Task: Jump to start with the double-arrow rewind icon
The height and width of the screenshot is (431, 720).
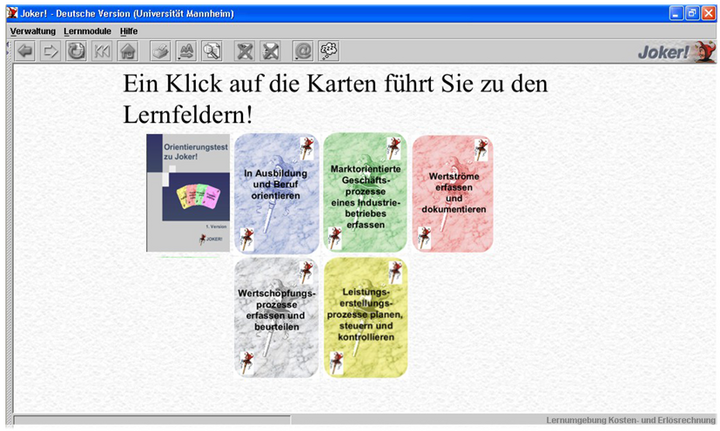Action: [102, 51]
